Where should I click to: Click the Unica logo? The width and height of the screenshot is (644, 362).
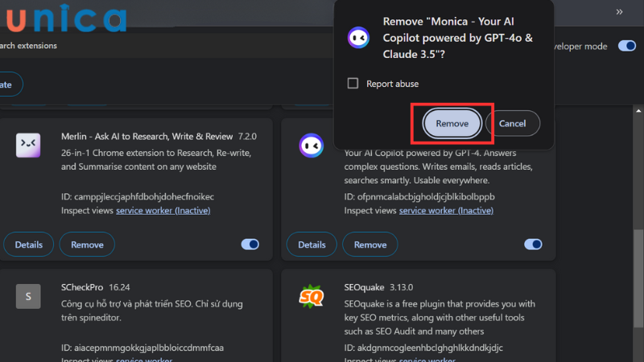click(x=64, y=19)
